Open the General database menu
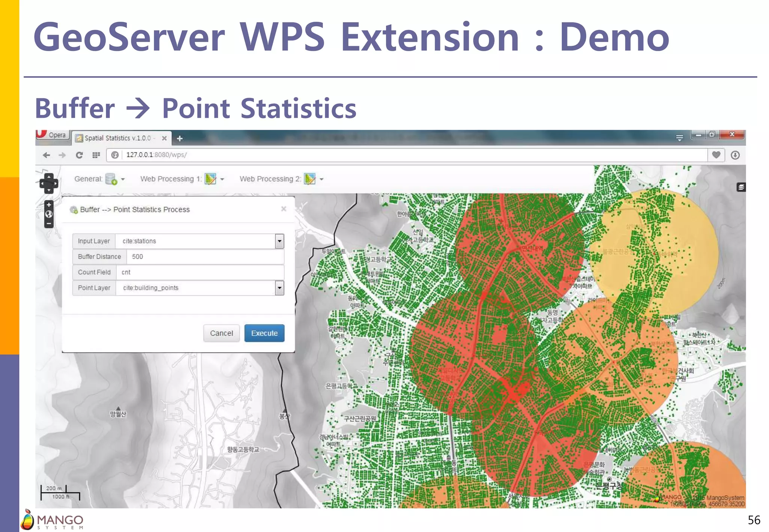Viewport: 769px width, 532px height. [x=115, y=179]
